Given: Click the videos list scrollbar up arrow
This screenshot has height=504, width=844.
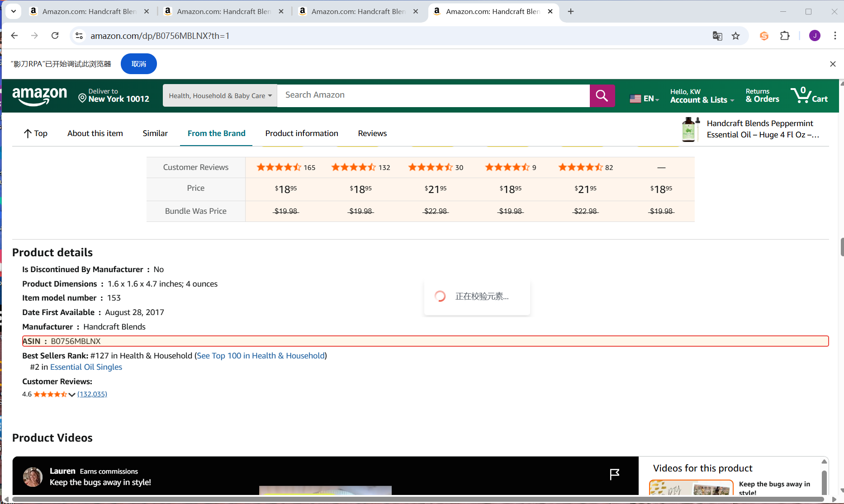Looking at the screenshot, I should coord(824,461).
